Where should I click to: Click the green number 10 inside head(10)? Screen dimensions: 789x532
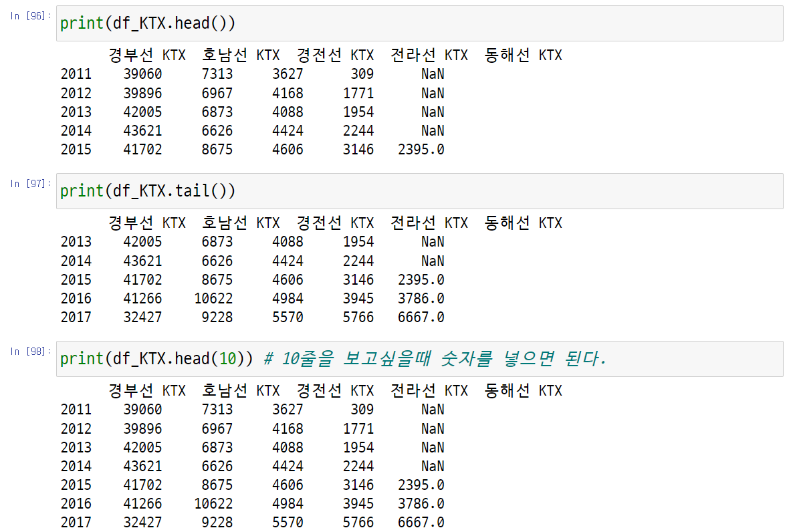click(228, 358)
